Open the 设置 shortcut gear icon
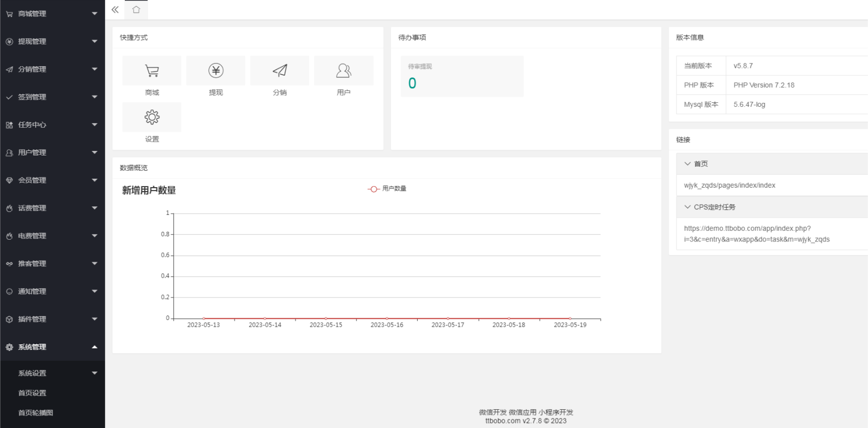The width and height of the screenshot is (868, 428). (152, 117)
